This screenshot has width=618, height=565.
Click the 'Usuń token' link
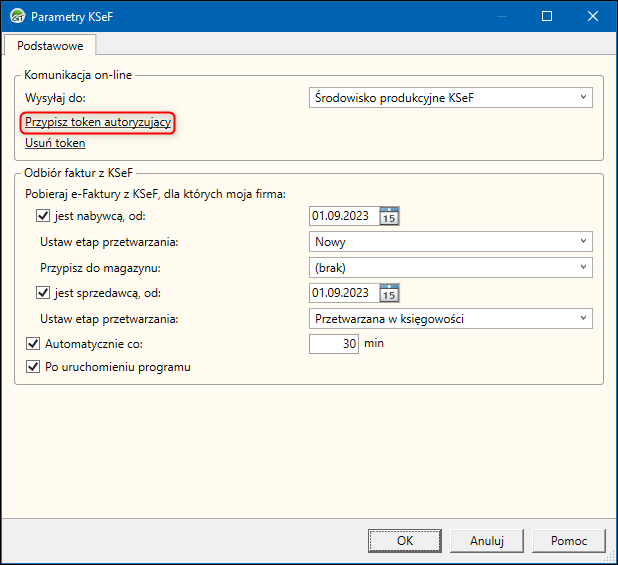55,143
